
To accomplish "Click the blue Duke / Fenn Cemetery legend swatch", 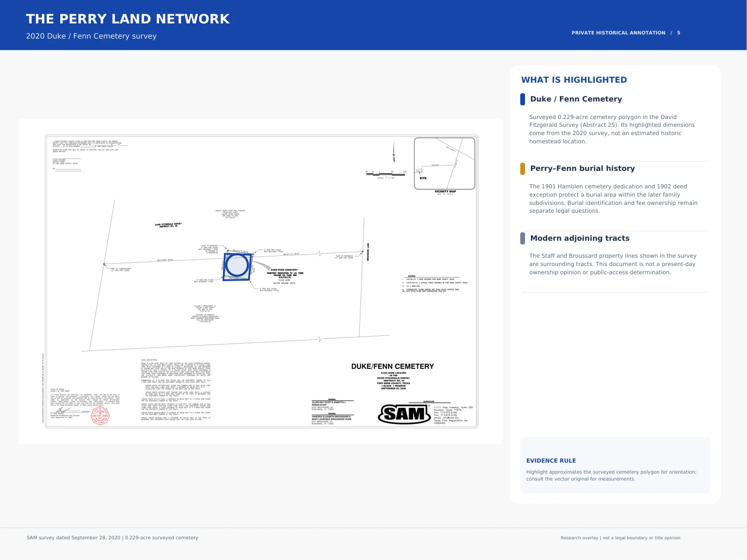I will coord(522,99).
